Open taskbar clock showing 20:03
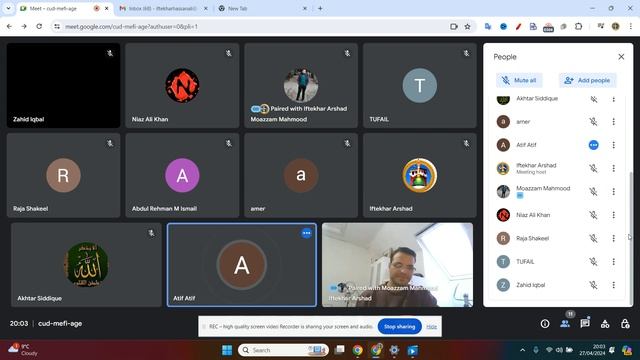Viewport: 640px width, 360px height. coord(593,350)
